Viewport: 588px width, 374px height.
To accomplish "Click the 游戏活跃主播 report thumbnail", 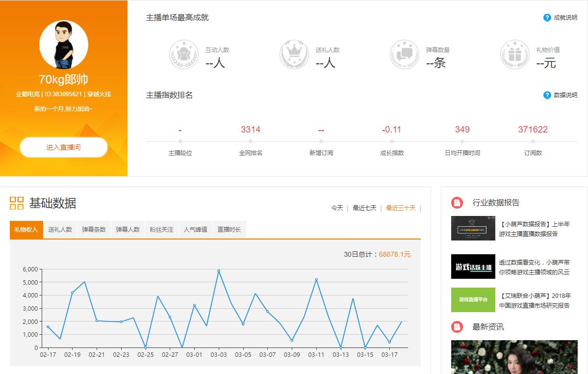I will coord(473,267).
